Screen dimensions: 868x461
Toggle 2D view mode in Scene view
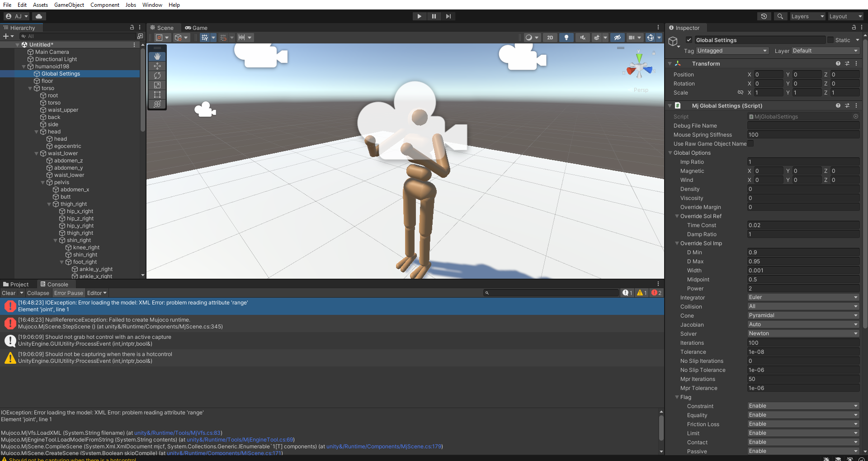point(550,38)
